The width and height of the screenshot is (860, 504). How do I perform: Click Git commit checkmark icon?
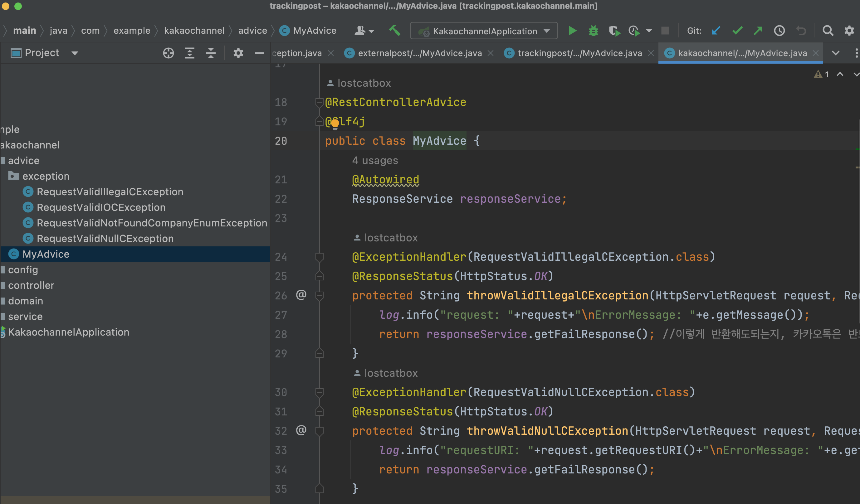(x=737, y=31)
